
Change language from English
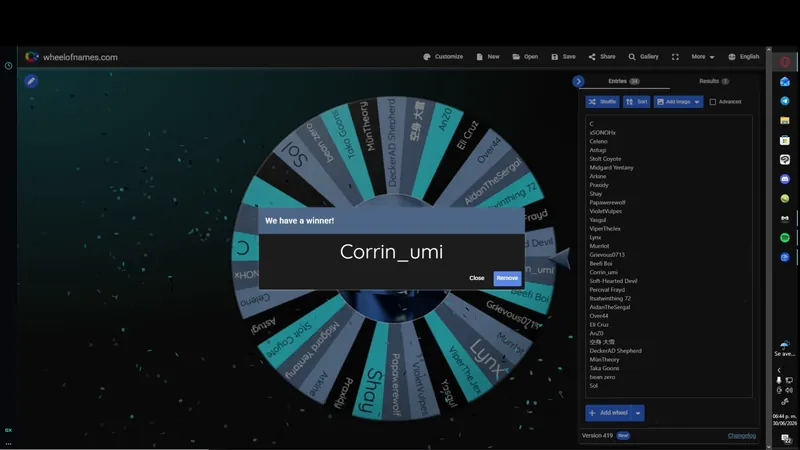click(743, 57)
